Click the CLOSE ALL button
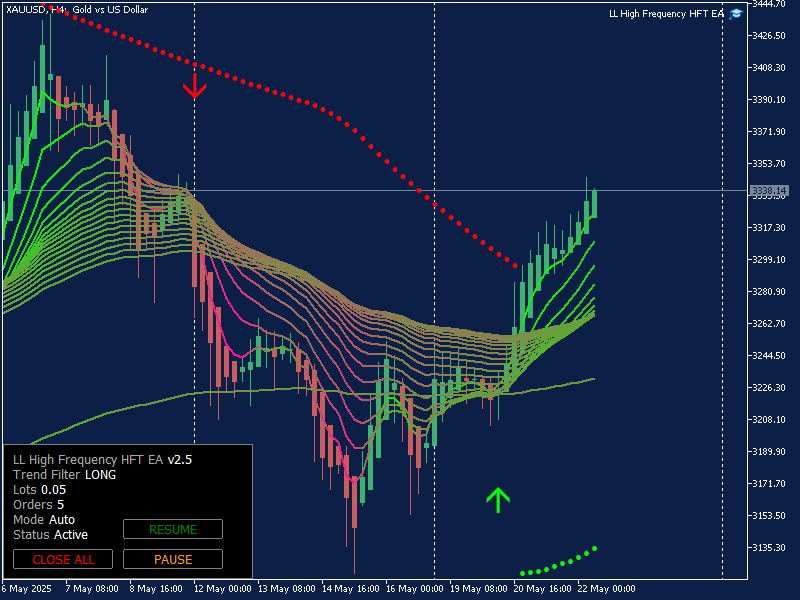 click(x=63, y=559)
